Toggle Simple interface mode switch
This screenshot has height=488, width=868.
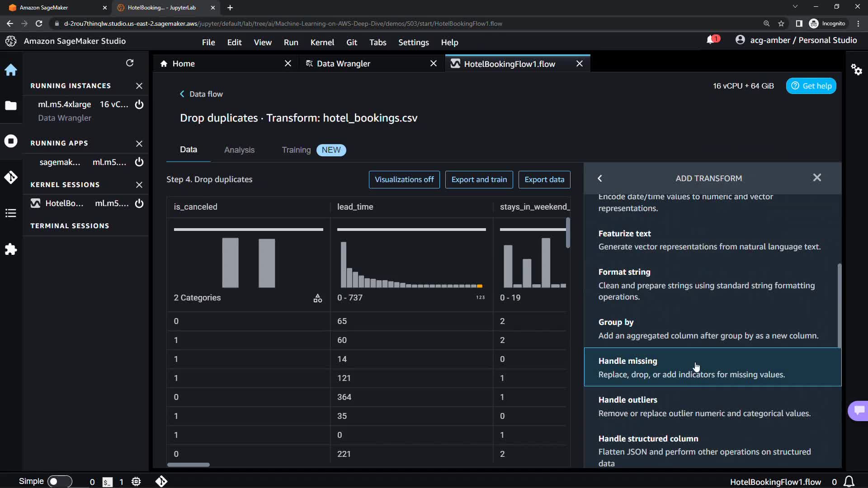(x=59, y=481)
